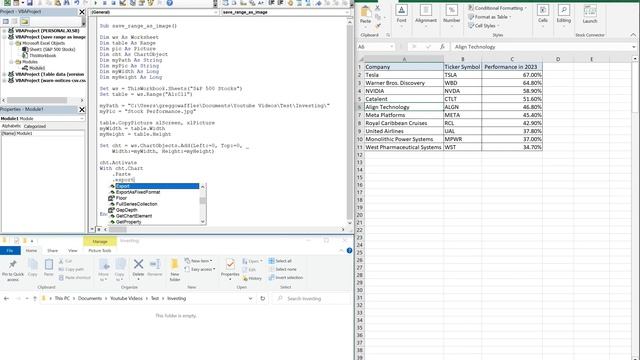The image size is (640, 360).
Task: Click the Undo icon in VBA toolbar
Action: click(76, 3)
